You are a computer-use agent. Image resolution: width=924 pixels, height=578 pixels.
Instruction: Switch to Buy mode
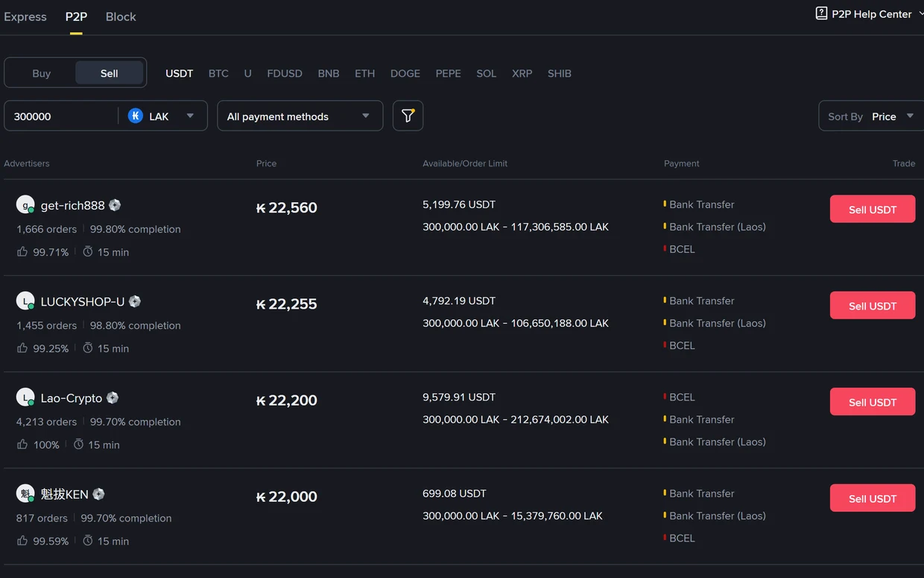point(42,73)
